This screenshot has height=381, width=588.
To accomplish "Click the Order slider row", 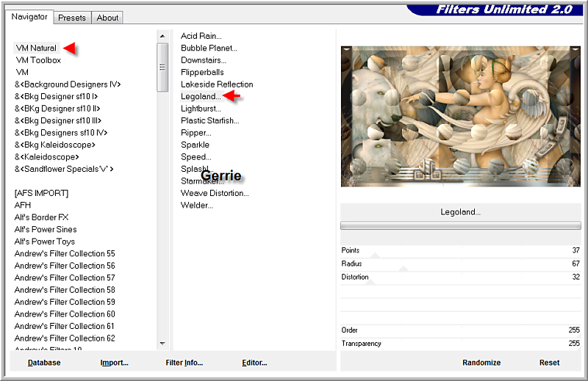I will 461,330.
